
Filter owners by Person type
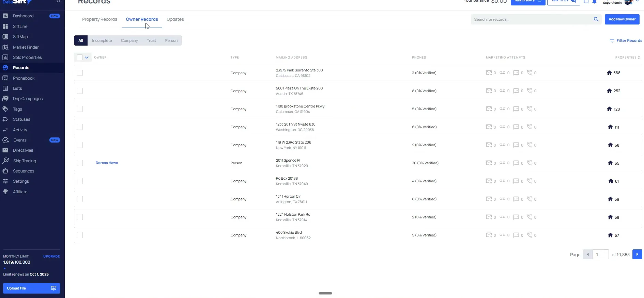171,40
